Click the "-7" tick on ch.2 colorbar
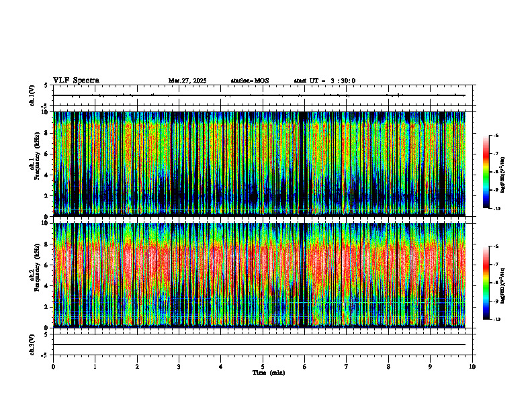 pyautogui.click(x=496, y=265)
